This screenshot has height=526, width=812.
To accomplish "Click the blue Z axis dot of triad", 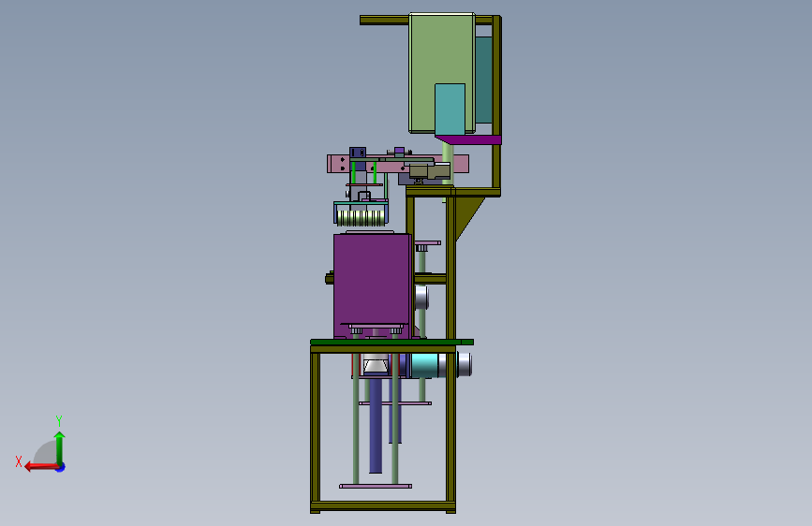I will click(61, 467).
